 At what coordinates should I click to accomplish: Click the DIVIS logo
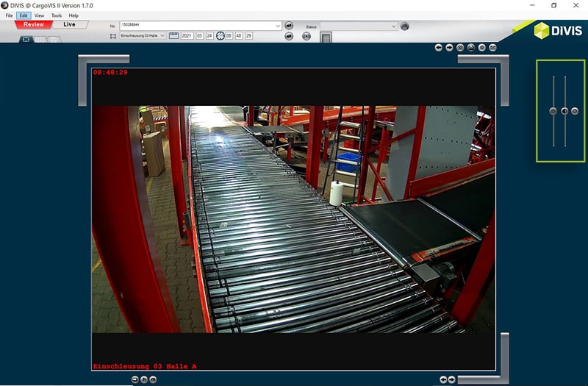pyautogui.click(x=558, y=30)
